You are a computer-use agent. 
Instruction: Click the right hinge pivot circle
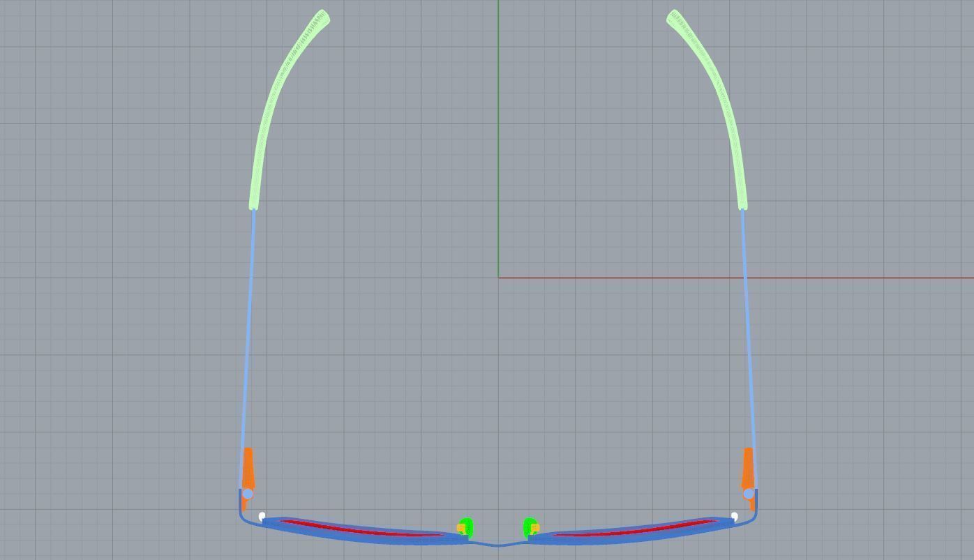(749, 494)
